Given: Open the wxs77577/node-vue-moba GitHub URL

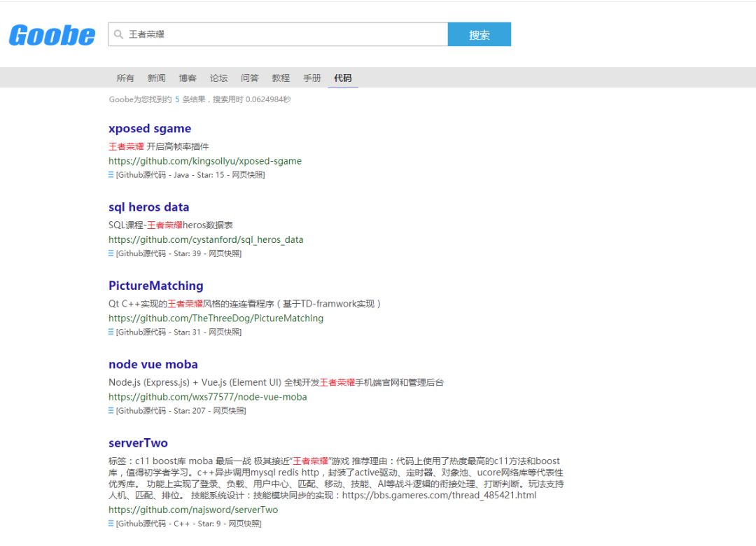Looking at the screenshot, I should 208,397.
